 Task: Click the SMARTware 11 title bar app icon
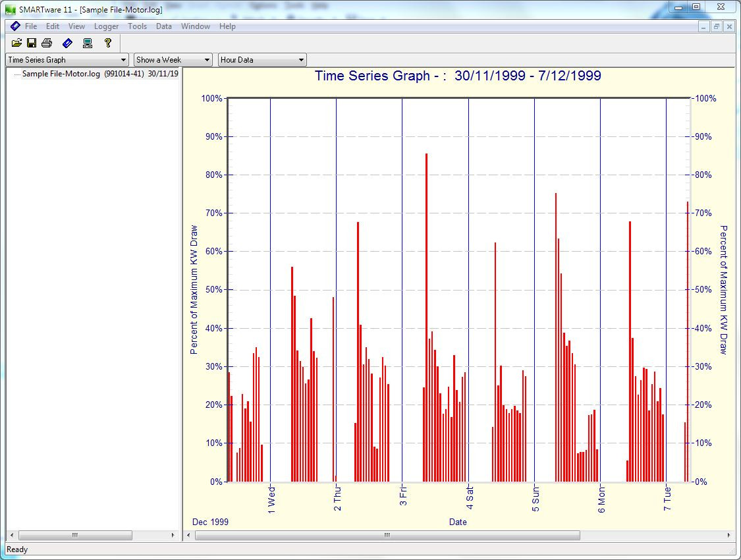click(x=10, y=9)
